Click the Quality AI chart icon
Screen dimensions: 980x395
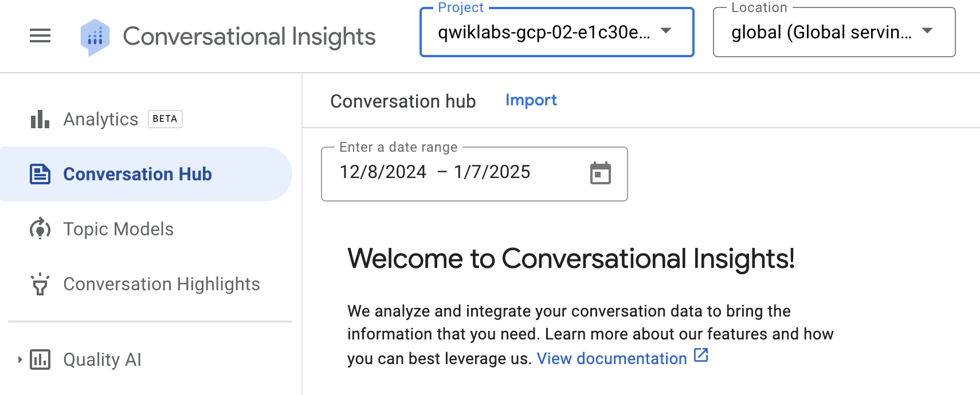(x=40, y=360)
